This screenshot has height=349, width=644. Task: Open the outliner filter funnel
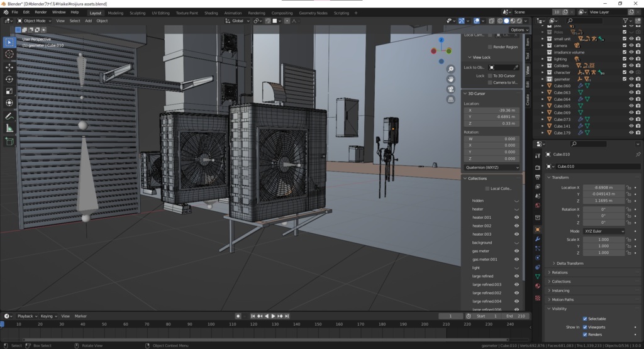(x=626, y=21)
